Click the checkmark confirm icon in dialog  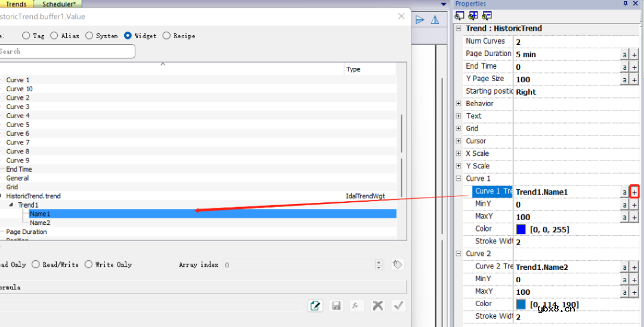[x=398, y=306]
